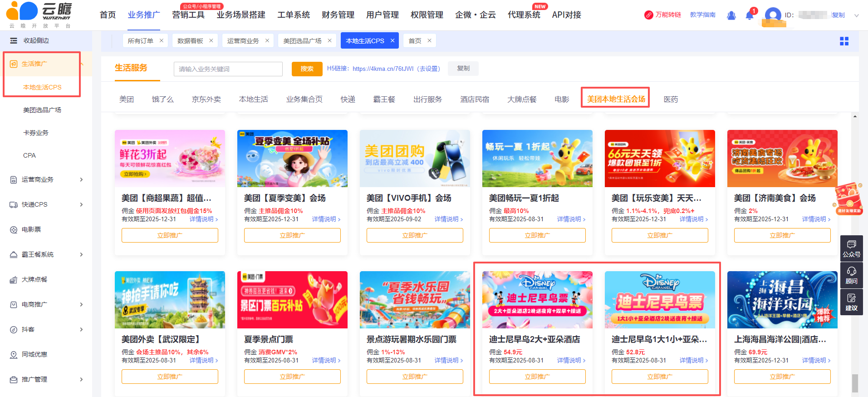Image resolution: width=868 pixels, height=397 pixels.
Task: Open 业务推广 in top navigation
Action: pos(144,15)
